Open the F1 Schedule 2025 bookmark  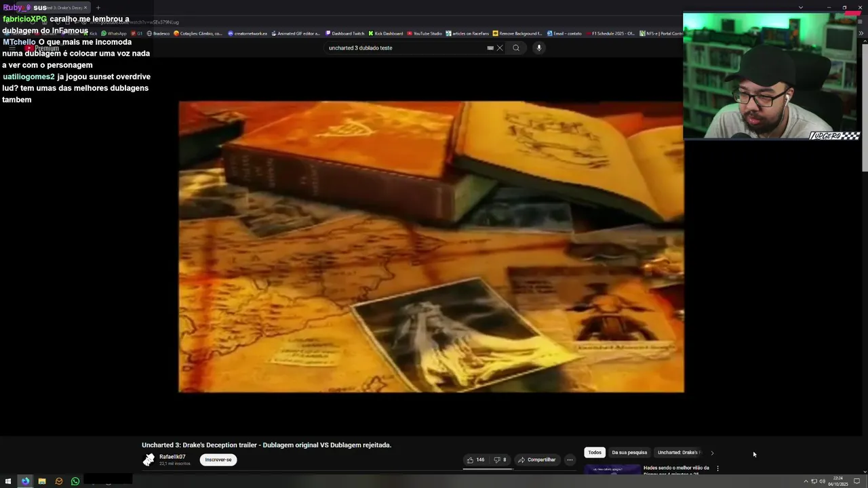610,33
